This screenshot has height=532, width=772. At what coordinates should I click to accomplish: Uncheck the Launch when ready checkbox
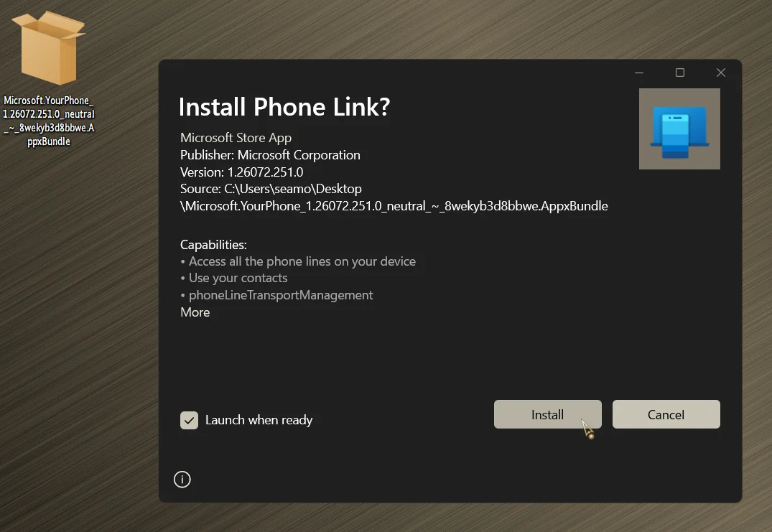click(189, 420)
